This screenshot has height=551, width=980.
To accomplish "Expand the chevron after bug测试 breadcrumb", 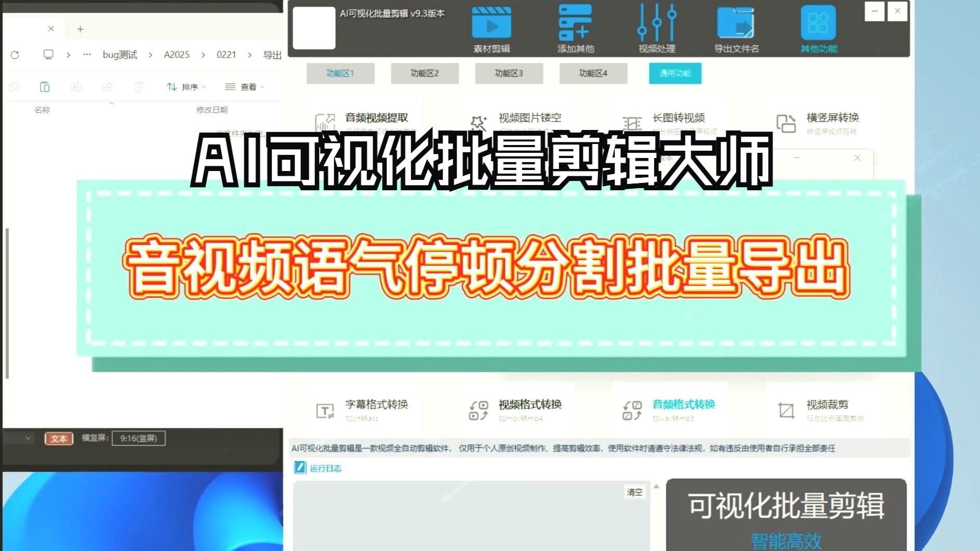I will [151, 55].
